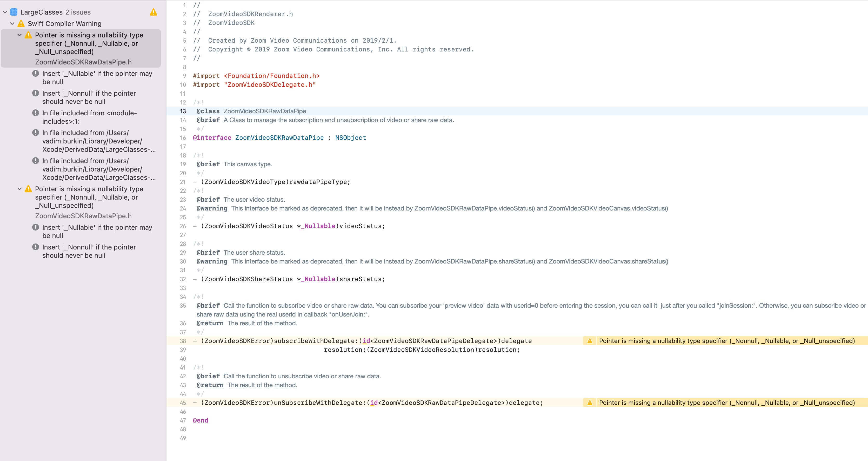This screenshot has height=461, width=868.
Task: Click line 38 nullability warning message
Action: point(726,341)
